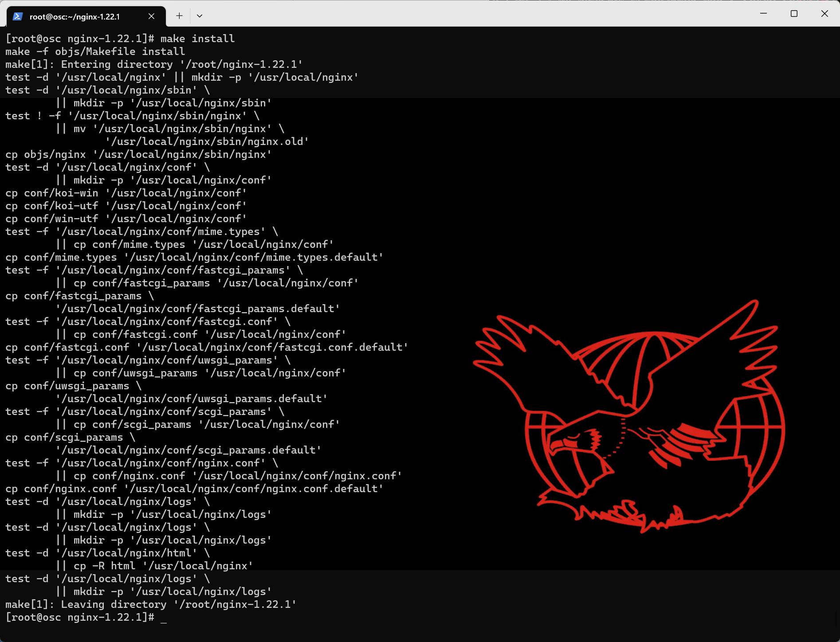Click the 'test -f' fastcgi.conf line
The width and height of the screenshot is (840, 642).
pyautogui.click(x=148, y=321)
